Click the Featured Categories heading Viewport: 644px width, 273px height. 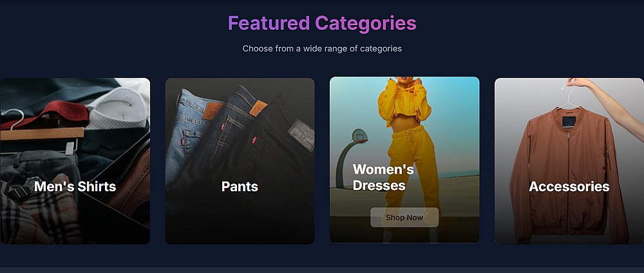click(x=322, y=23)
